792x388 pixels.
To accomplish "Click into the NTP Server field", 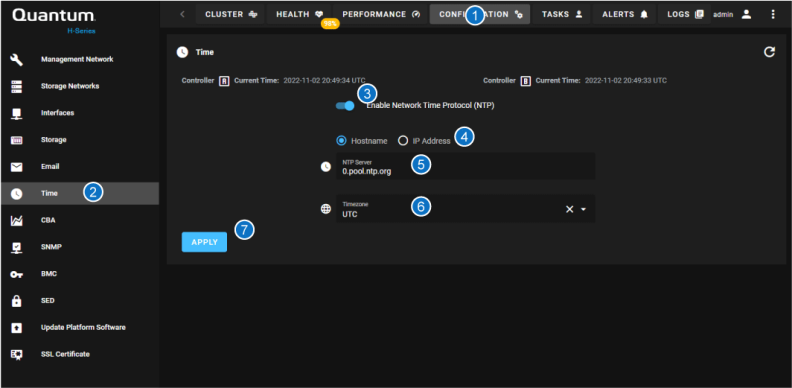I will [x=465, y=166].
